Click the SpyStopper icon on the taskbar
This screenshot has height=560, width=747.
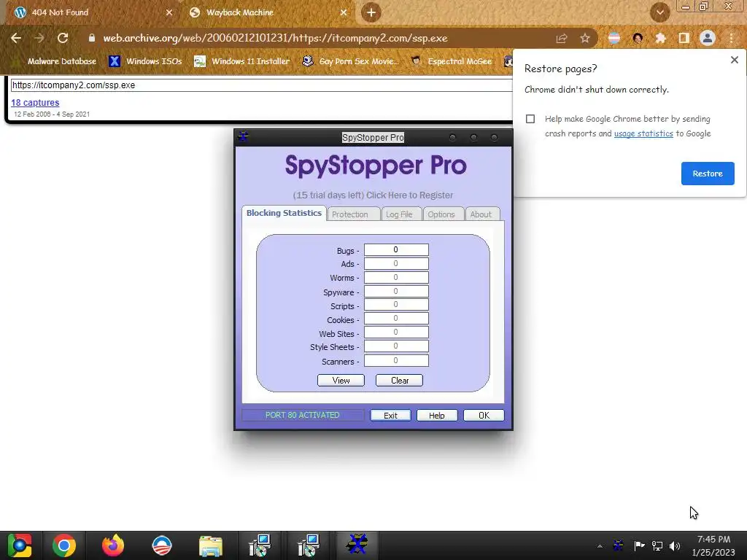357,545
